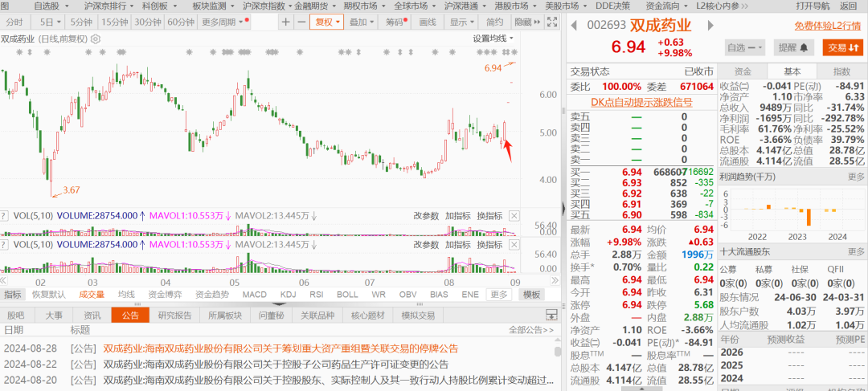Open the 核心题材 tab
The width and height of the screenshot is (868, 391).
[367, 316]
